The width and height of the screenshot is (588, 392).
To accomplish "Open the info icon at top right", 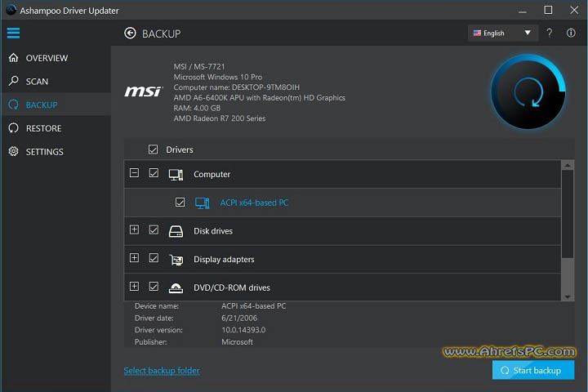I will [x=571, y=33].
